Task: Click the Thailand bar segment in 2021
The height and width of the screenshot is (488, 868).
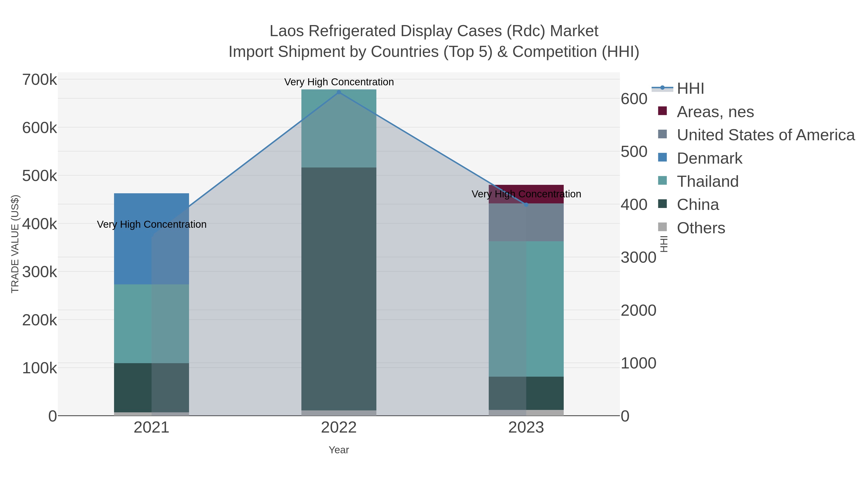Action: coord(152,324)
